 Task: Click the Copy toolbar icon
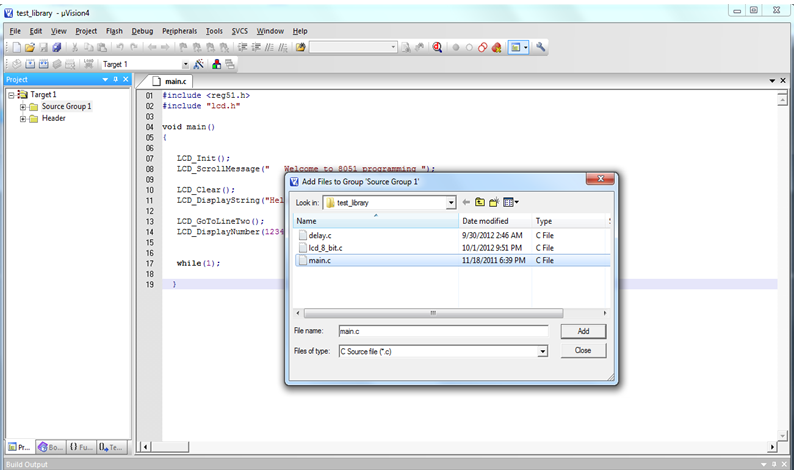click(89, 48)
